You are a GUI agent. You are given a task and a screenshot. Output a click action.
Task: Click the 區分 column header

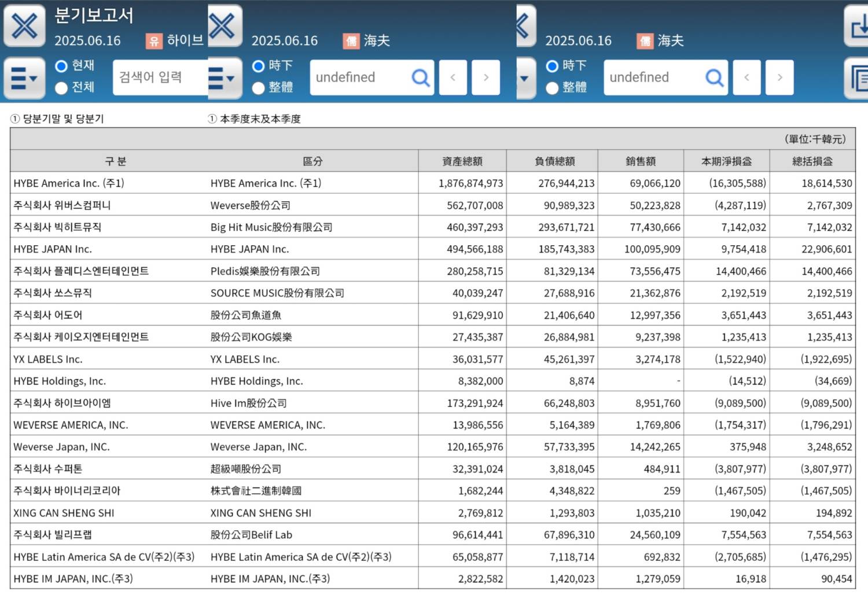(x=312, y=161)
